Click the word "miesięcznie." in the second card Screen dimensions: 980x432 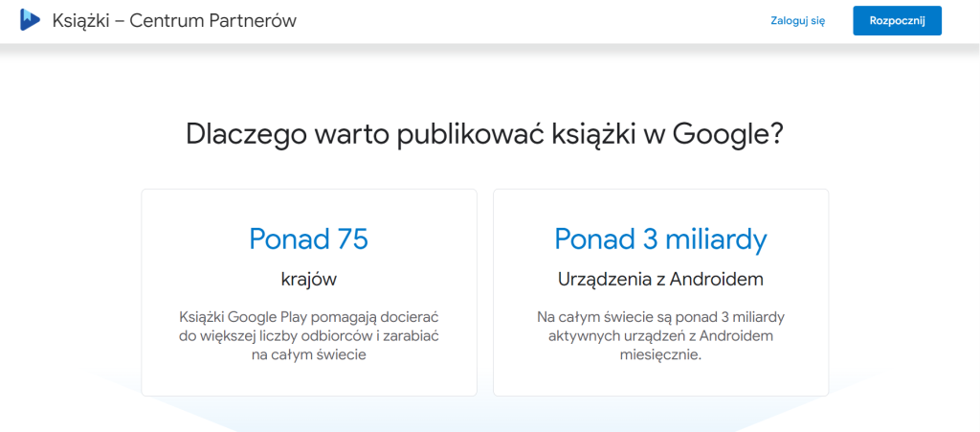point(660,354)
